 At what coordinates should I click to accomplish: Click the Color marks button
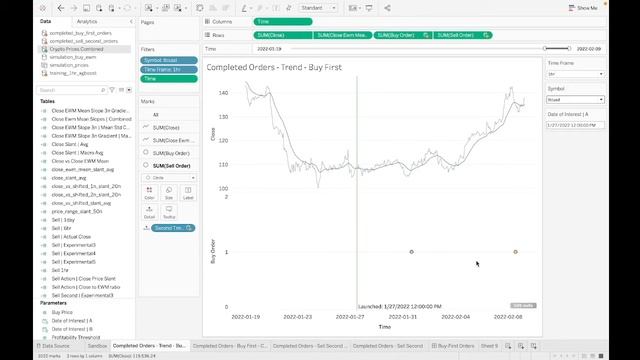pos(149,193)
